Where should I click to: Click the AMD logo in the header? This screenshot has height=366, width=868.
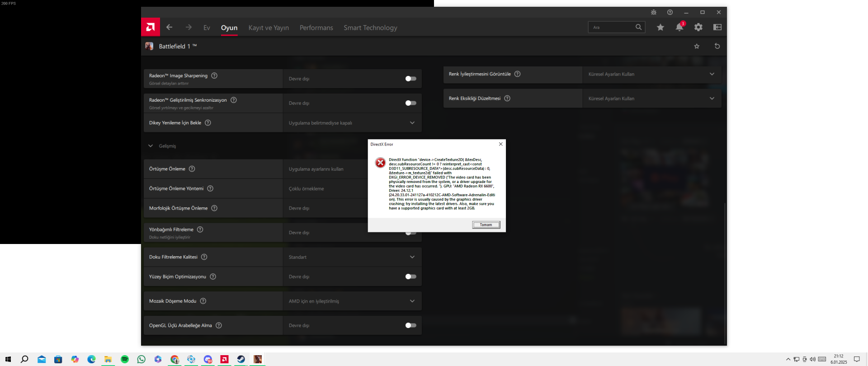point(151,27)
